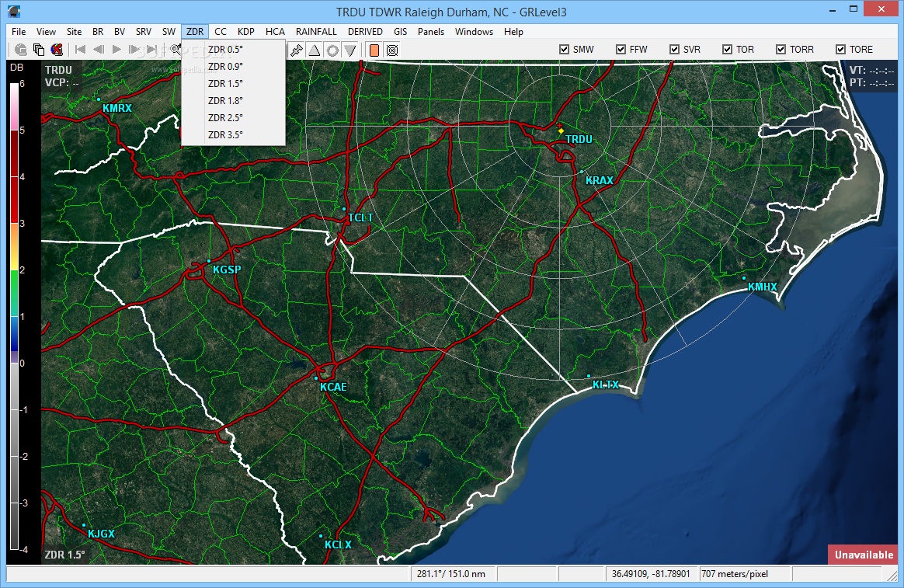Open the CC product menu

click(221, 32)
